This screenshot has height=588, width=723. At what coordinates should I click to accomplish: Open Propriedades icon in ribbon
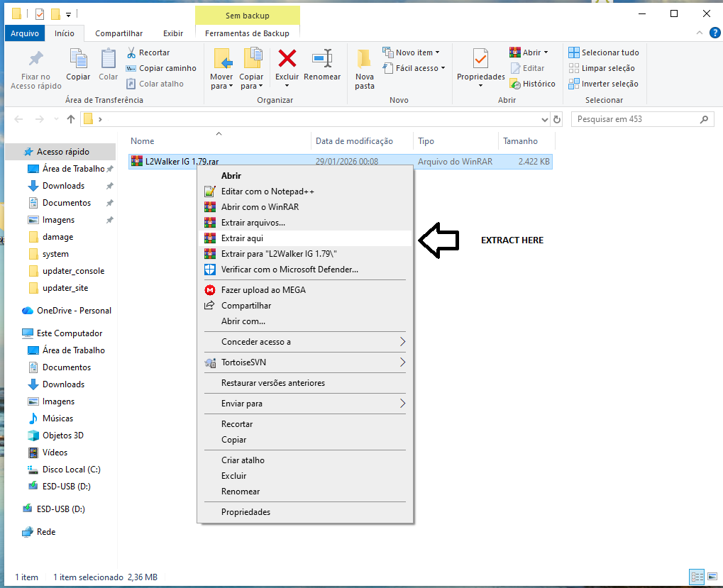480,59
